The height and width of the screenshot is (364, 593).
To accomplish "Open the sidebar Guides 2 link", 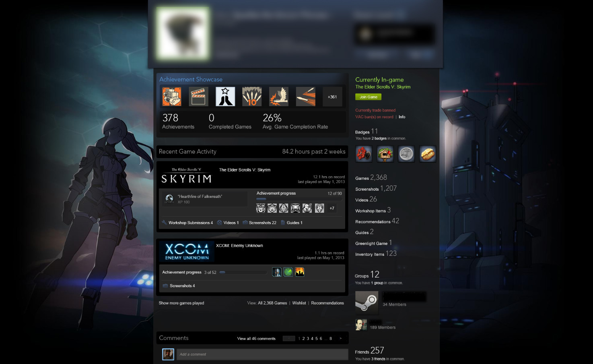I will click(364, 232).
